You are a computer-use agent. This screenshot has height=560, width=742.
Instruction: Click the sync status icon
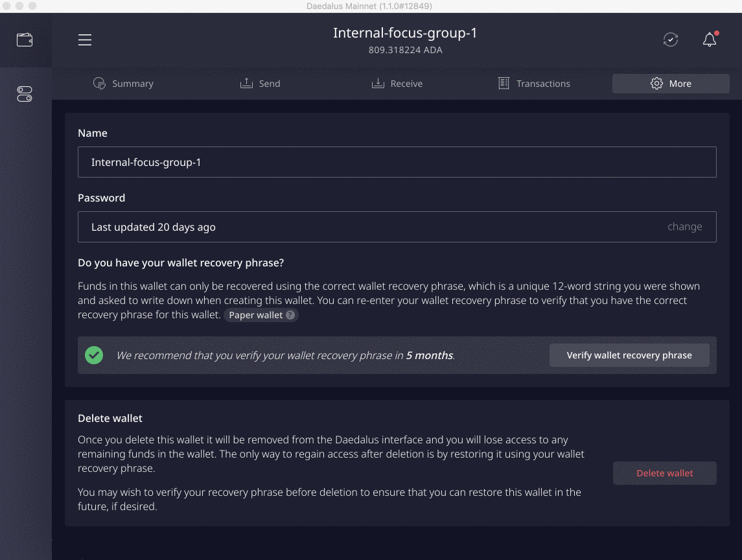pos(671,40)
